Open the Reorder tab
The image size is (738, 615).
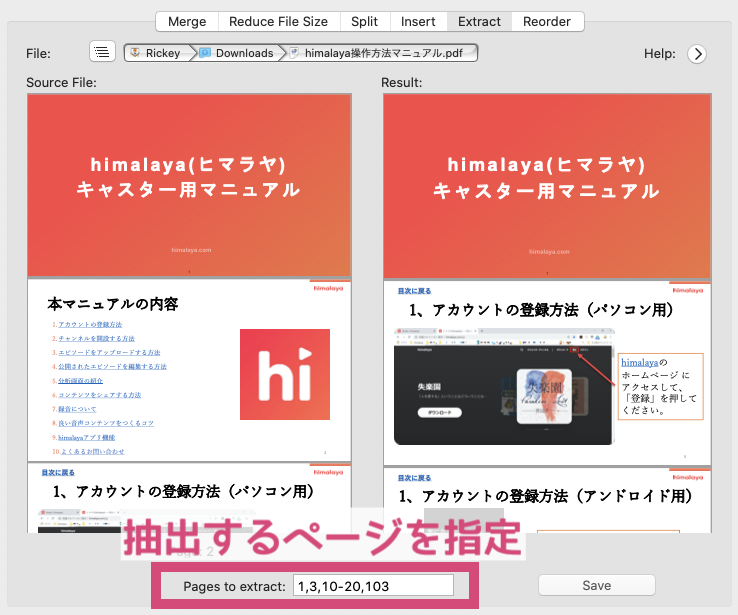(547, 22)
